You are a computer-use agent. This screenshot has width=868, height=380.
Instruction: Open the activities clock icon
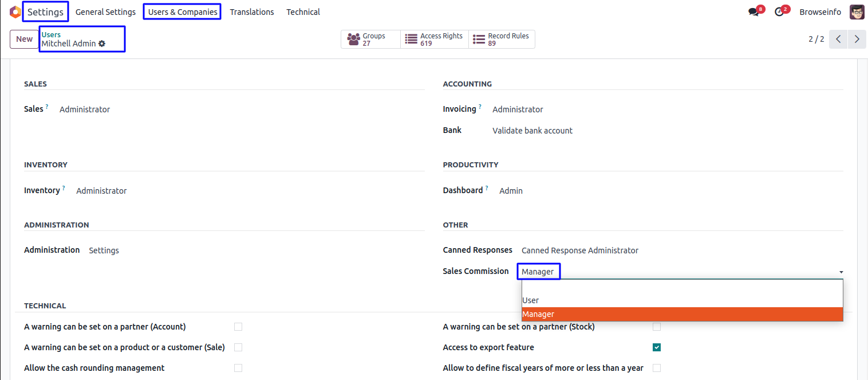779,12
